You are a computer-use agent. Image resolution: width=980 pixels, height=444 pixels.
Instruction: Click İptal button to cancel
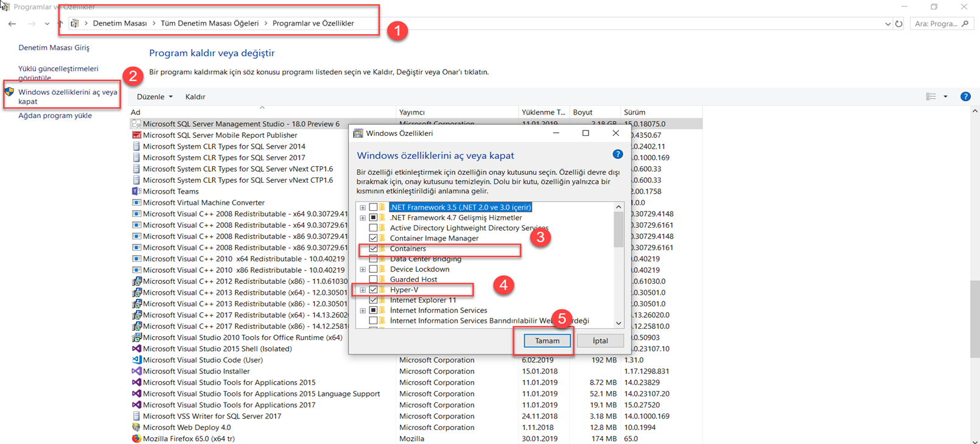[600, 340]
